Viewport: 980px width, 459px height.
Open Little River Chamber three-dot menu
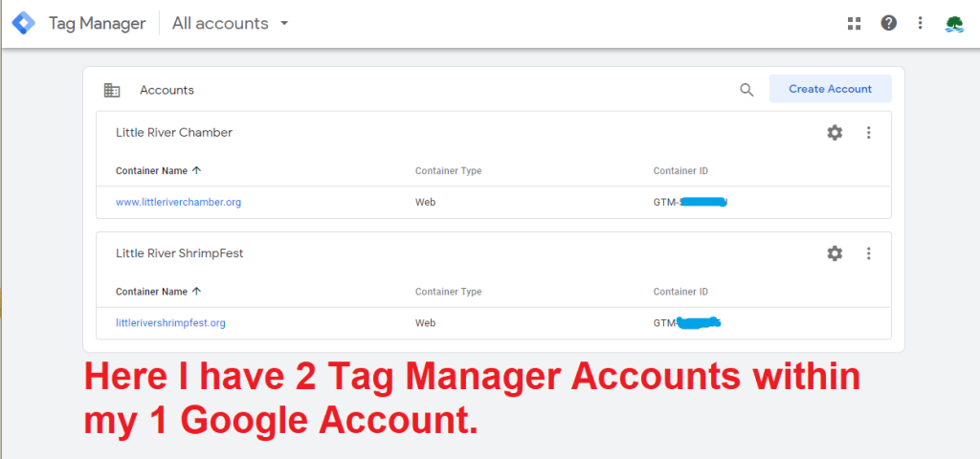[x=868, y=132]
